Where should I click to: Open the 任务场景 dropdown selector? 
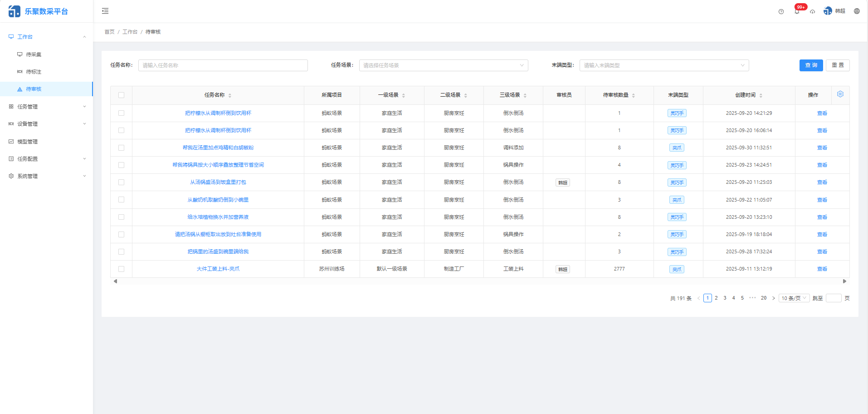tap(443, 65)
